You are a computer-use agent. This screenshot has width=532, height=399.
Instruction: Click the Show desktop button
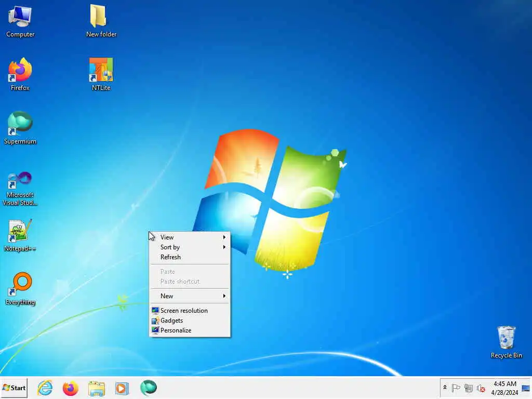pos(526,388)
